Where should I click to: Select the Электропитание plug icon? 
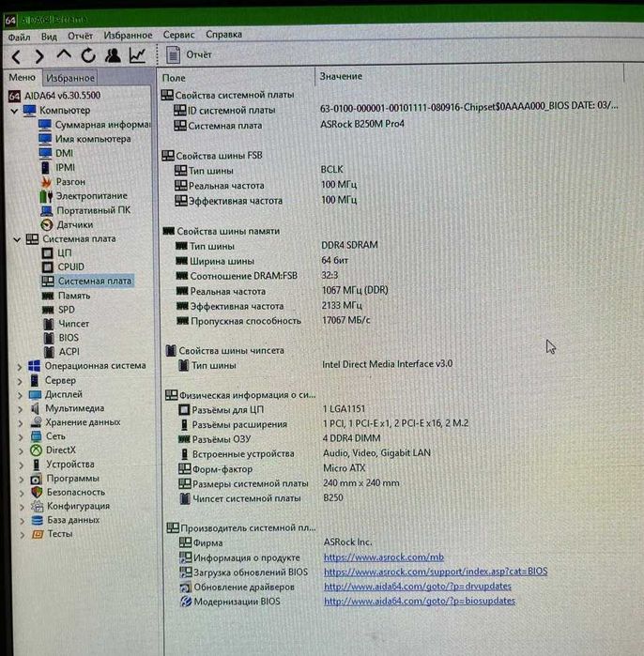[46, 196]
